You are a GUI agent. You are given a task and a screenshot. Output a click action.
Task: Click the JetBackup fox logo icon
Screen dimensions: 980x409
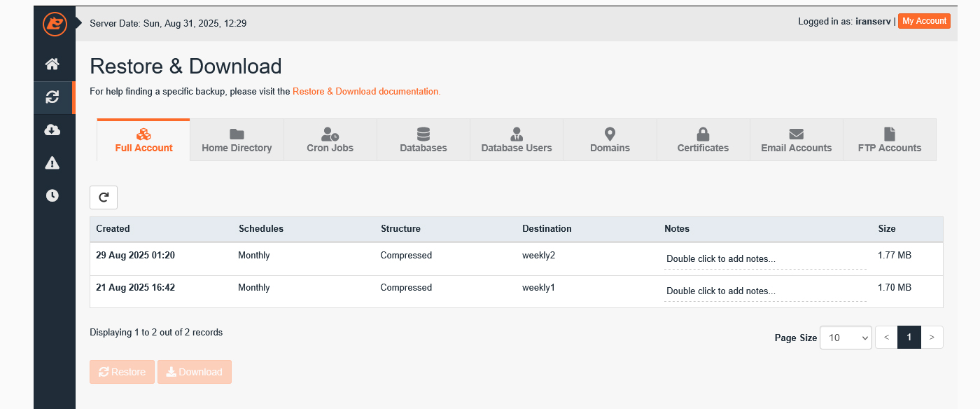tap(54, 24)
